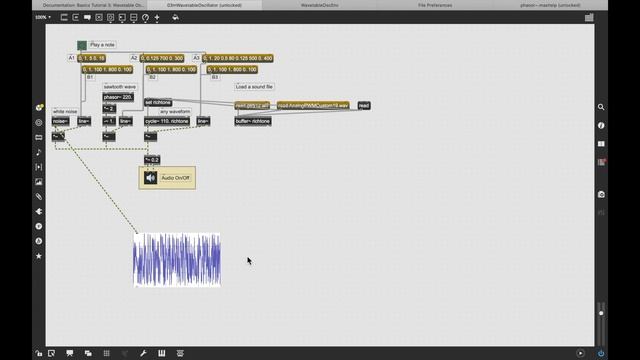Open the paperclip snippets icon in left sidebar
The height and width of the screenshot is (360, 640).
click(39, 197)
